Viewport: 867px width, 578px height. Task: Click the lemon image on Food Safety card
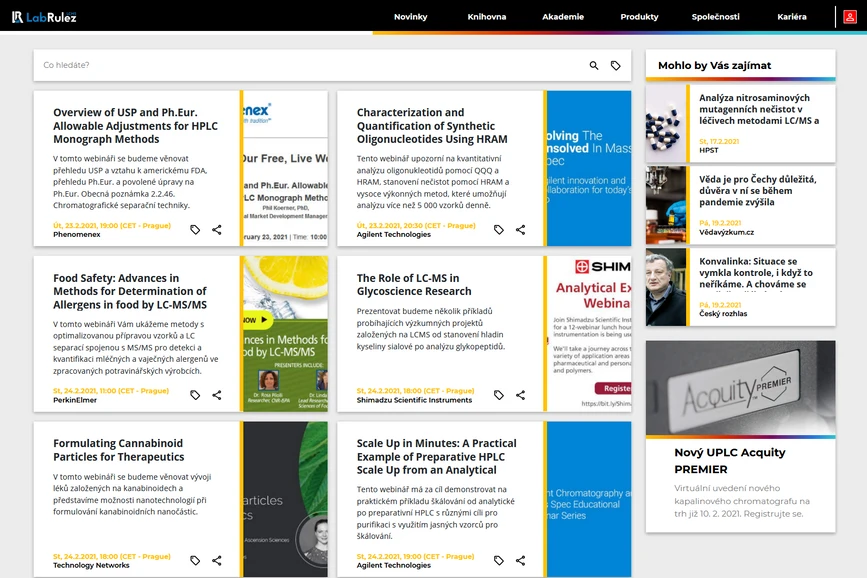point(285,333)
